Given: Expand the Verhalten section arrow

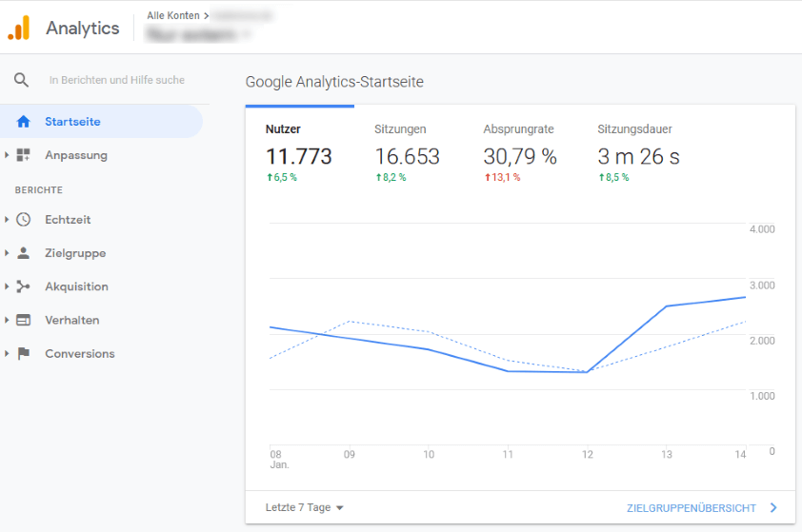Looking at the screenshot, I should pyautogui.click(x=7, y=320).
